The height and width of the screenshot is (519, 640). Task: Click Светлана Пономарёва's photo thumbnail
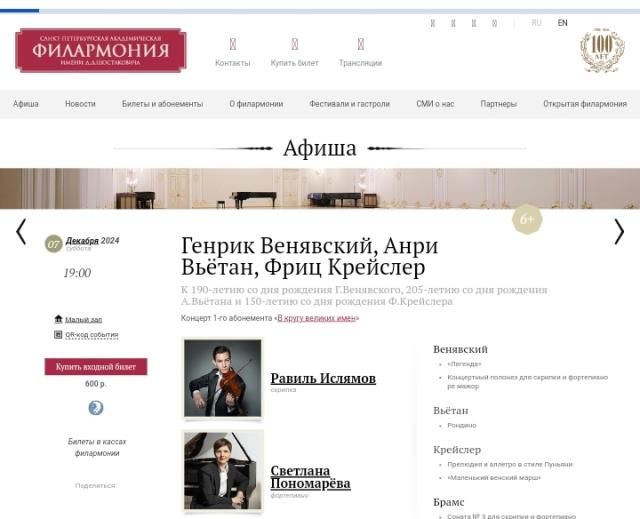click(222, 470)
